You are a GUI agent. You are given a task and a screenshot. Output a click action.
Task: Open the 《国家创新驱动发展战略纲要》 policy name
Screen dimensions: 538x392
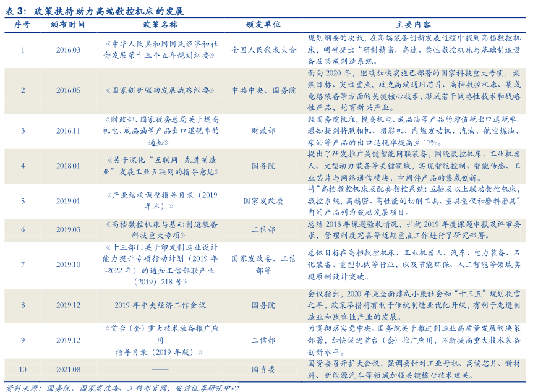[x=160, y=90]
